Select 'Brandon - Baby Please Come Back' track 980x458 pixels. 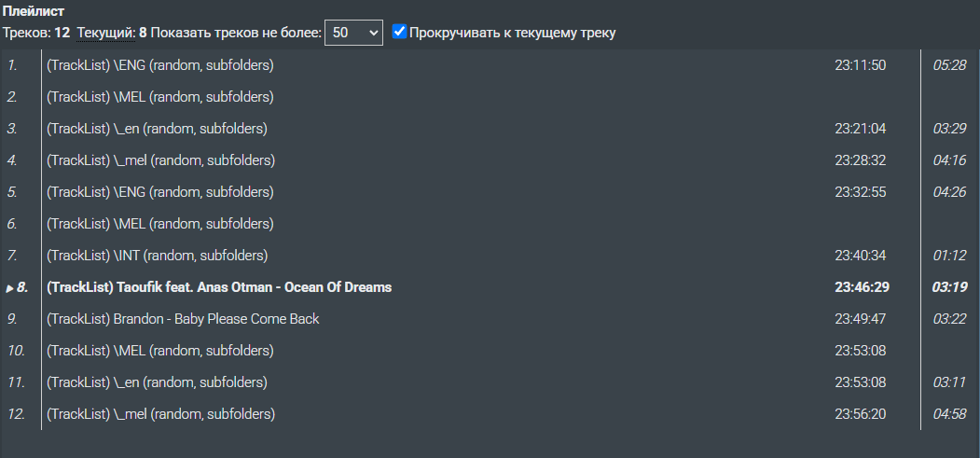click(x=183, y=319)
